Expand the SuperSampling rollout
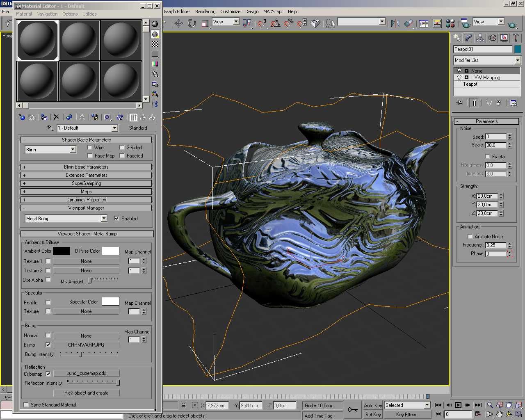This screenshot has height=420, width=525. pyautogui.click(x=86, y=183)
